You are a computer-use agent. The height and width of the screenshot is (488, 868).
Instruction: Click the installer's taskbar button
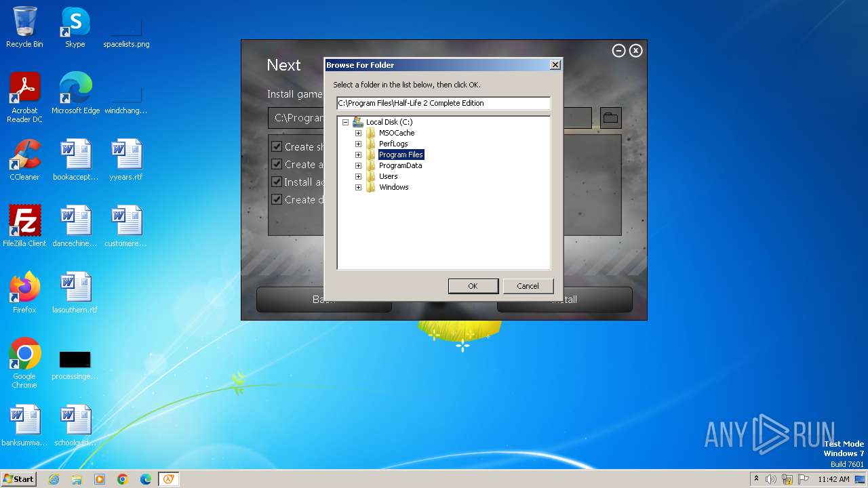[168, 479]
